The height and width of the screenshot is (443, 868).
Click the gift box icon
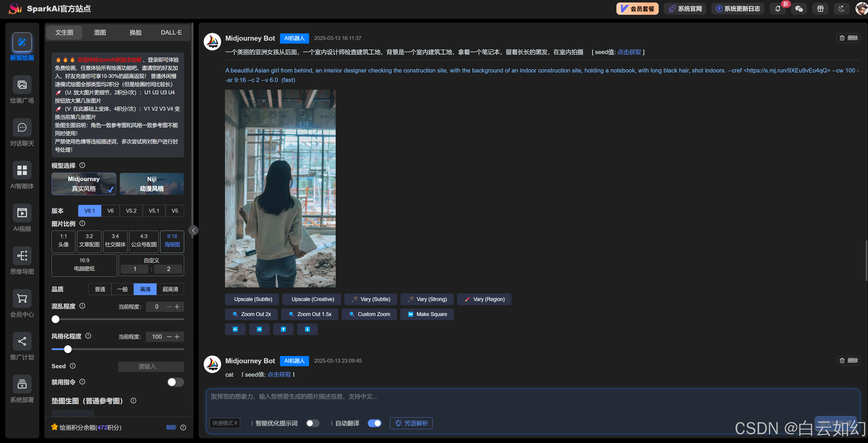point(820,9)
